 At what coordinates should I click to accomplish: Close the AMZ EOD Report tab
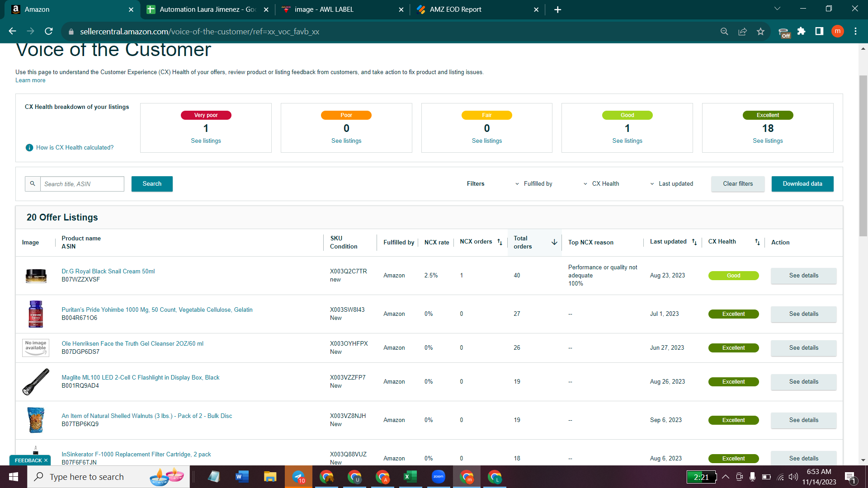tap(536, 9)
